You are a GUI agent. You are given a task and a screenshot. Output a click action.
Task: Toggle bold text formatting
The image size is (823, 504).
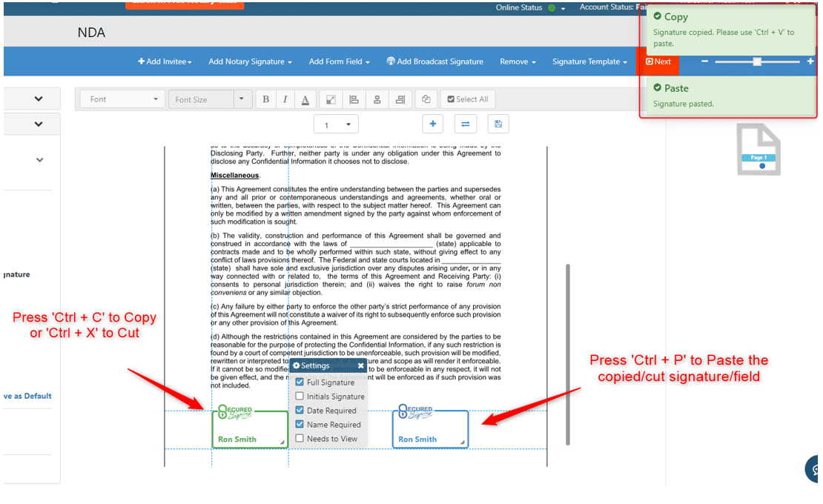point(265,99)
